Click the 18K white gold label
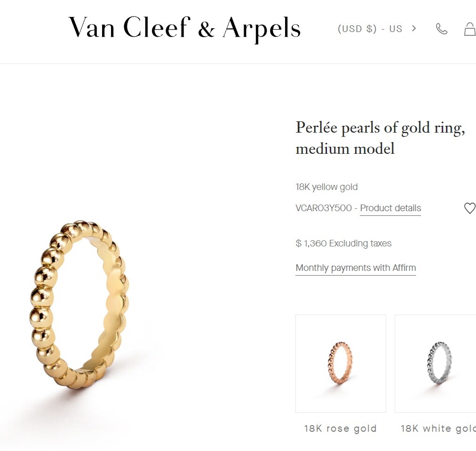476x451 pixels. click(x=438, y=428)
